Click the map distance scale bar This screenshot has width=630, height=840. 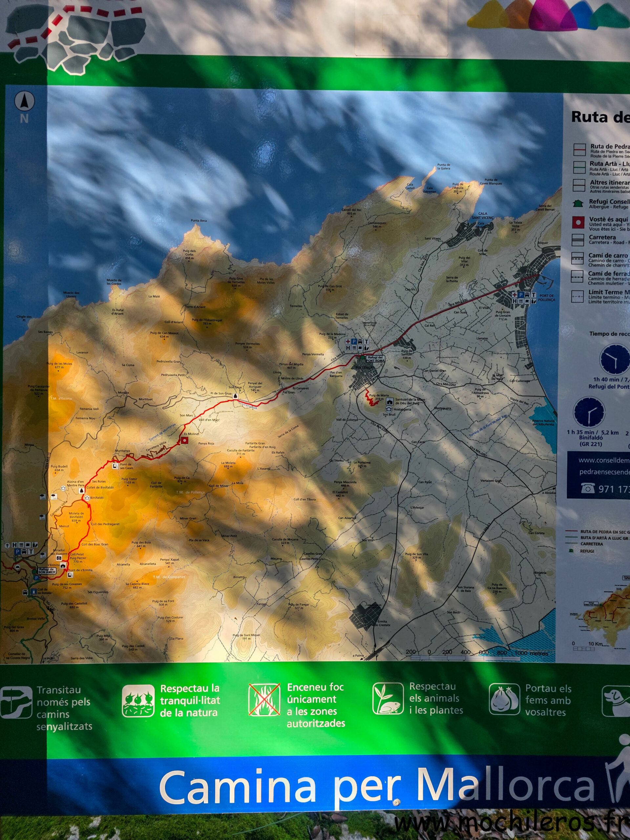(x=465, y=658)
